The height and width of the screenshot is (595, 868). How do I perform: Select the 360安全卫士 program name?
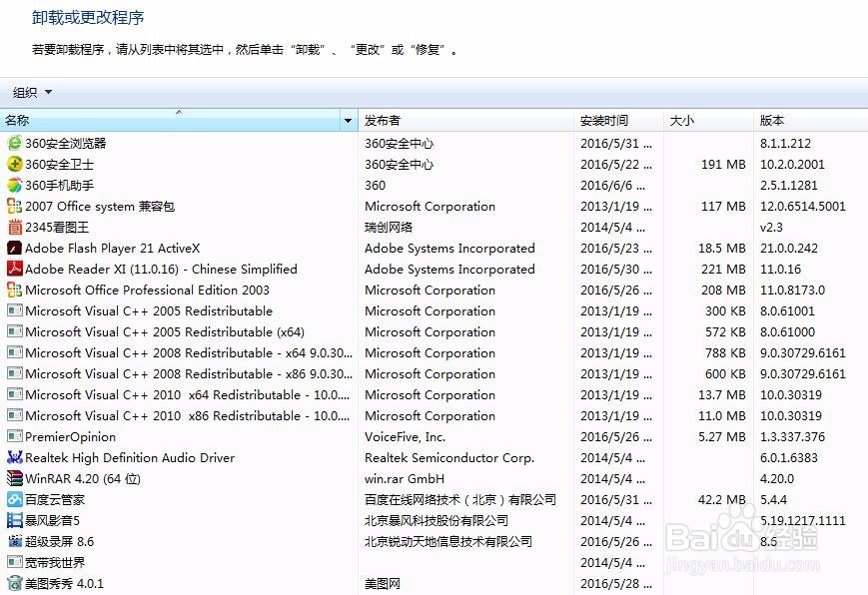(x=59, y=165)
